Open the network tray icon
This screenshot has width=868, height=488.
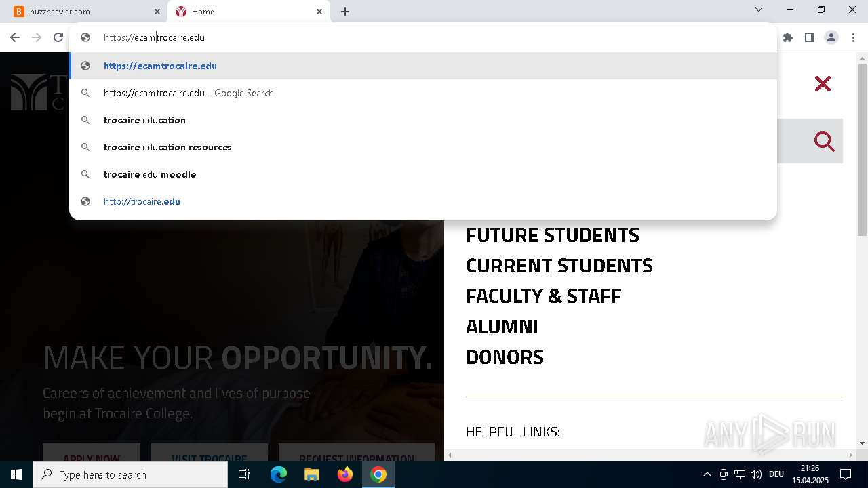[740, 474]
